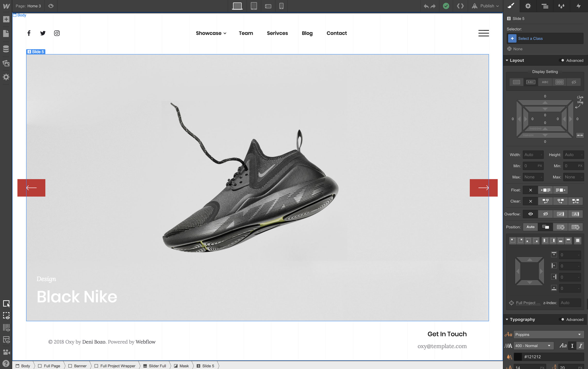The width and height of the screenshot is (588, 369).
Task: Open the export code icon
Action: pos(460,6)
